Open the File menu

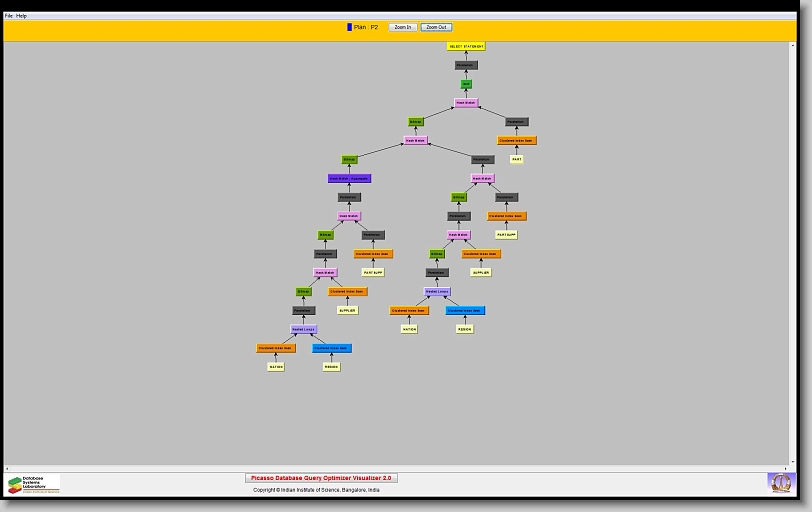[9, 16]
